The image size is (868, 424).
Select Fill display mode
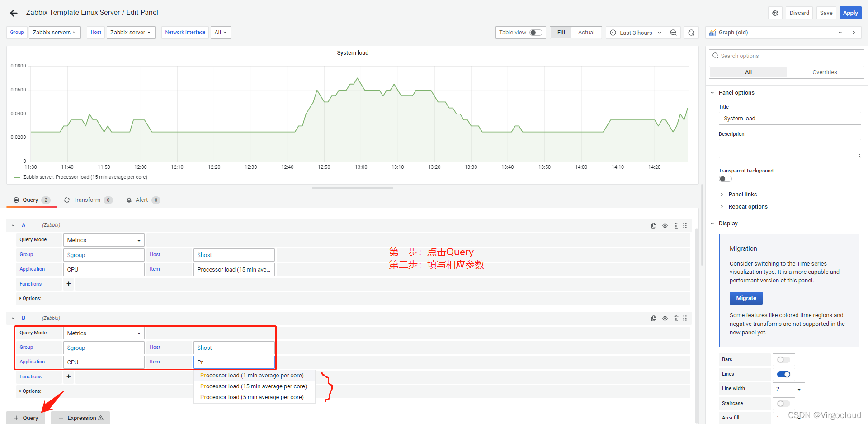(x=561, y=33)
